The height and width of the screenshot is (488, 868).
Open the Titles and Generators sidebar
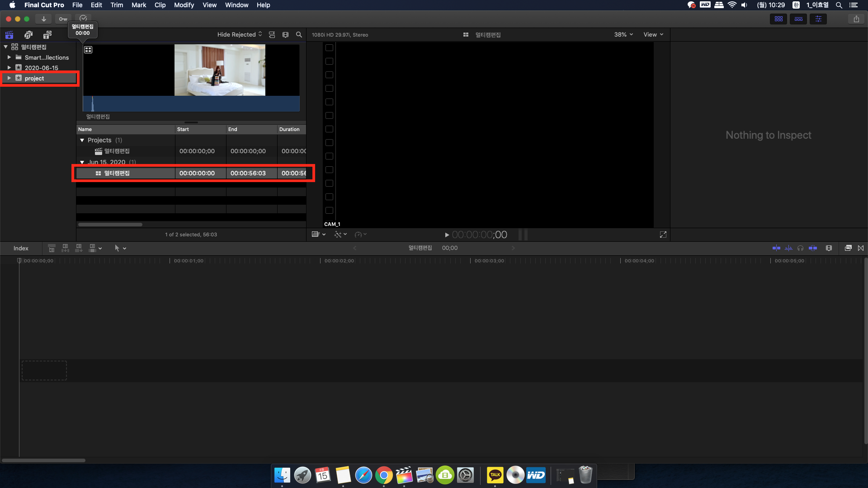(47, 35)
